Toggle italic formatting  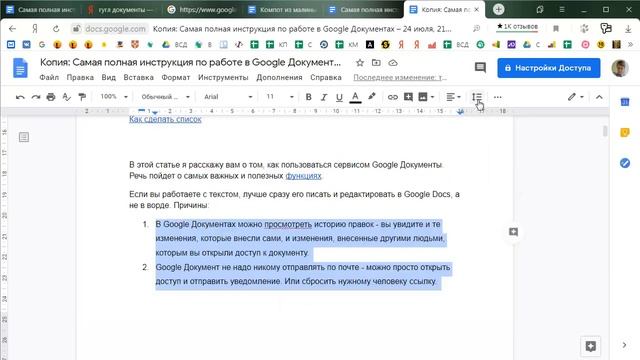[324, 97]
